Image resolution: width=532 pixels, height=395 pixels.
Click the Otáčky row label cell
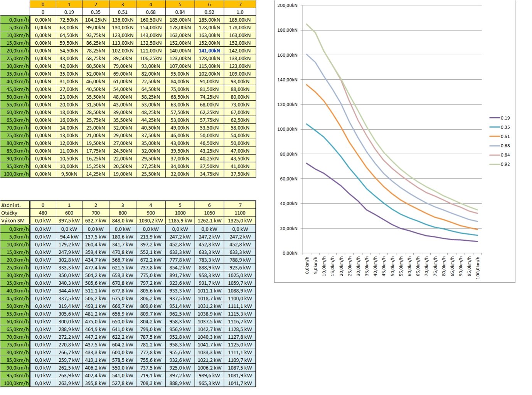click(15, 213)
